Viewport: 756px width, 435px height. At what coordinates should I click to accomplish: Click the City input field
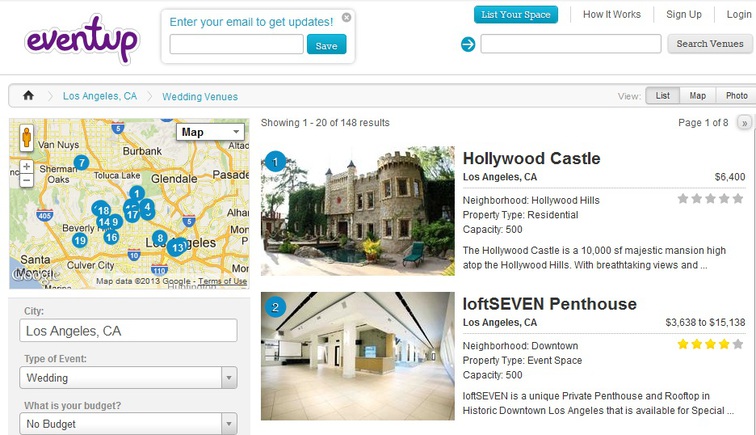click(128, 331)
